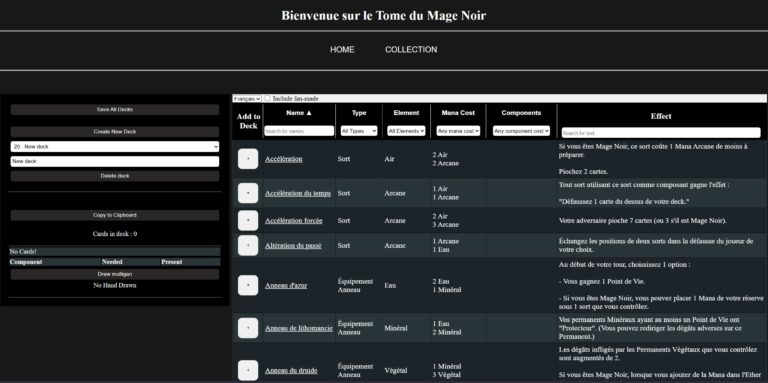Open the deck selector '20 : New deck'
The height and width of the screenshot is (383, 768).
(x=115, y=146)
